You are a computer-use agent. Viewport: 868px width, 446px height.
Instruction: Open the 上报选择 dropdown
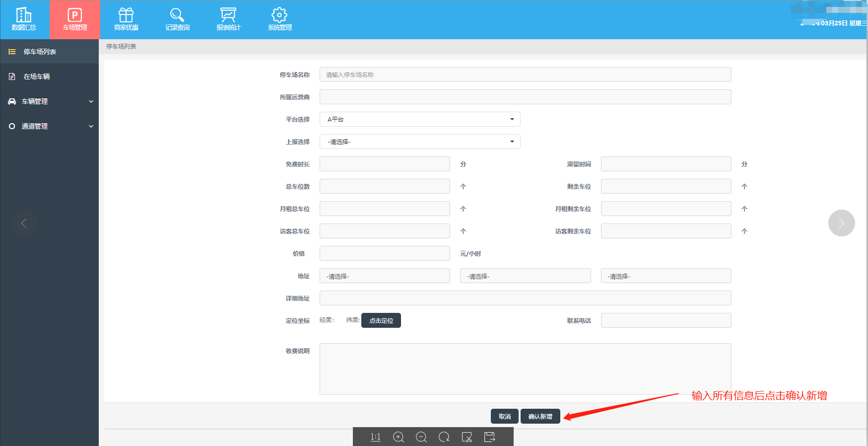(x=420, y=142)
